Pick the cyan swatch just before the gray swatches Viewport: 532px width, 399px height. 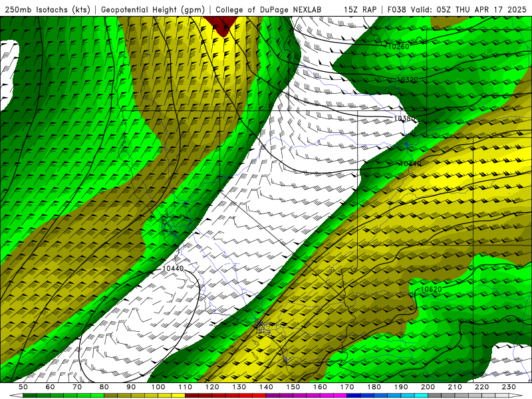pos(422,396)
